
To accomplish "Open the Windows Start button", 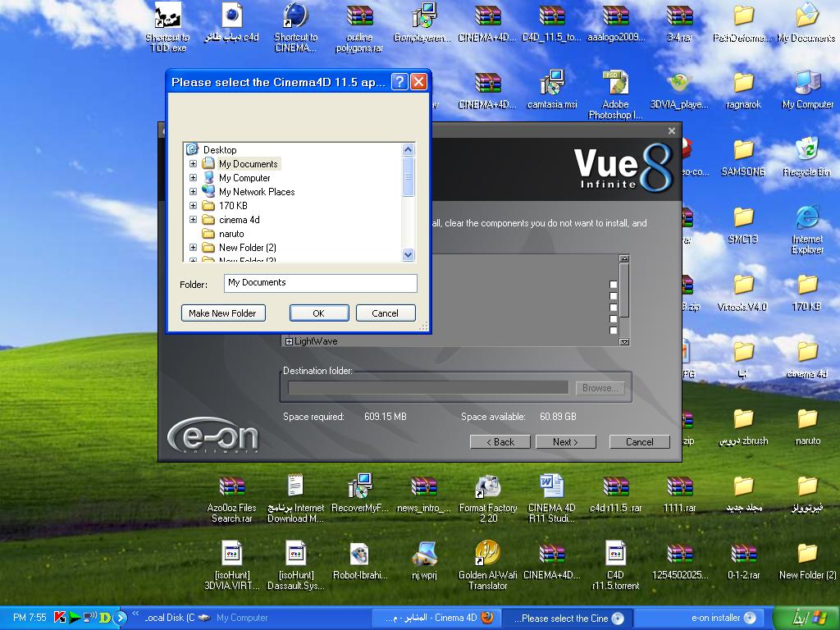I will click(x=807, y=618).
